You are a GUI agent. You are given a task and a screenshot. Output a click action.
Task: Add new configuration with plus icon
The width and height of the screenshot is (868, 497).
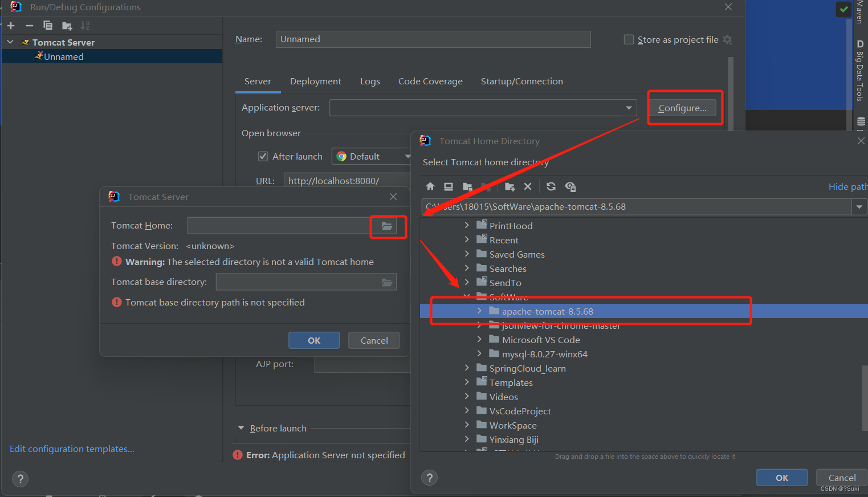11,26
